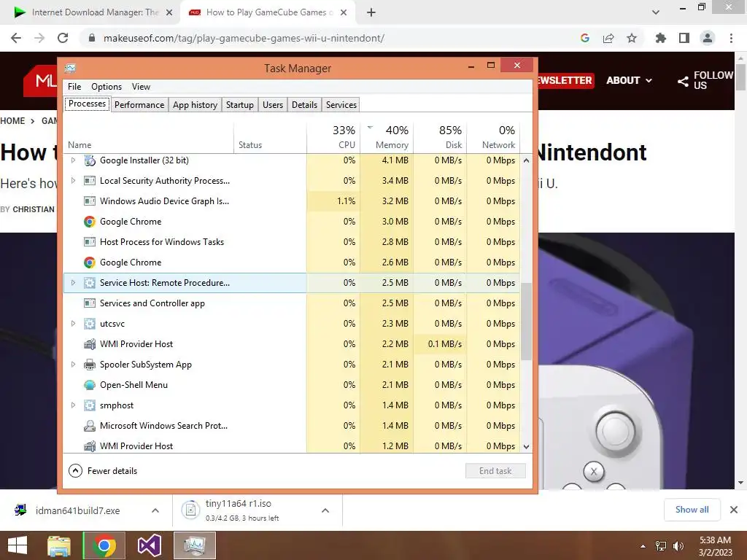
Task: Expand the utcsvc process group
Action: click(73, 324)
